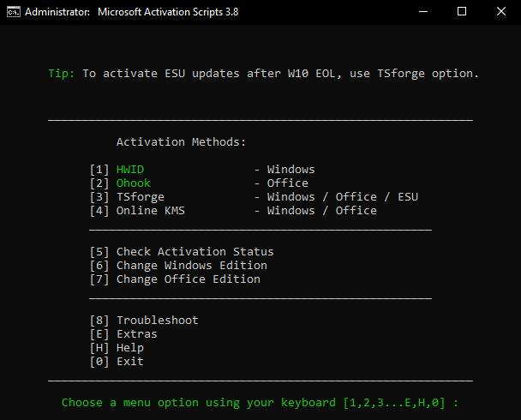Click the 'Activation Methods:' heading
Image resolution: width=521 pixels, height=420 pixels.
point(181,142)
